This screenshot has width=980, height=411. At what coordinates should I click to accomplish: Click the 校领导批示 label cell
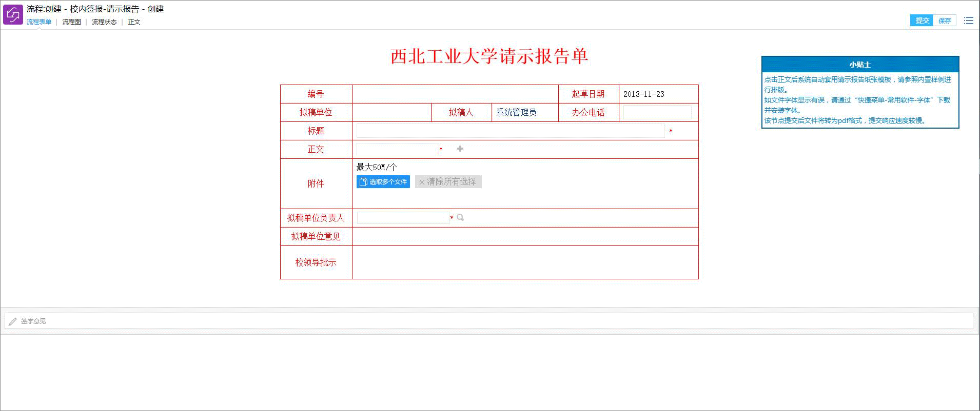[x=316, y=262]
